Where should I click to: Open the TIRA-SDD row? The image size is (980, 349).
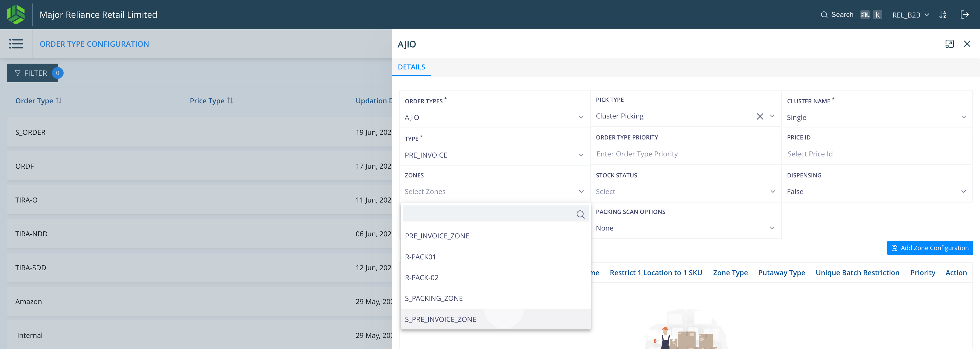click(199, 268)
